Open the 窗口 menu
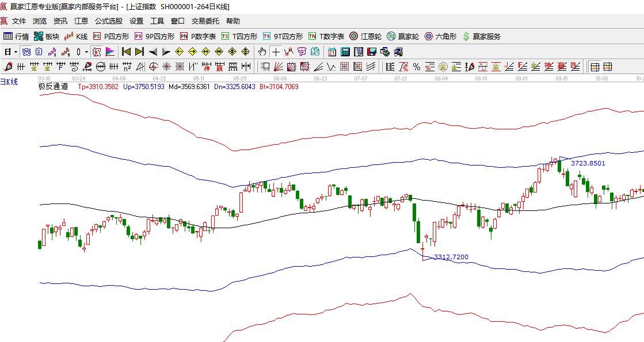The image size is (644, 342). tap(178, 21)
